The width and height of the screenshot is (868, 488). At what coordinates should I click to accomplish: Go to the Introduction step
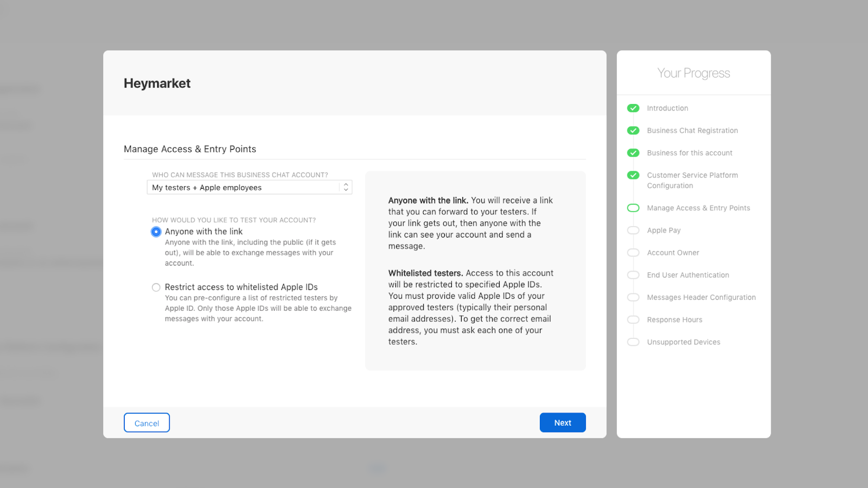(667, 108)
